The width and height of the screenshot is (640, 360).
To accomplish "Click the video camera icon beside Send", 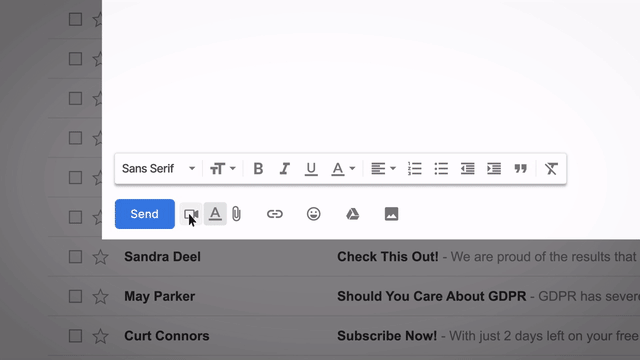I will [191, 214].
